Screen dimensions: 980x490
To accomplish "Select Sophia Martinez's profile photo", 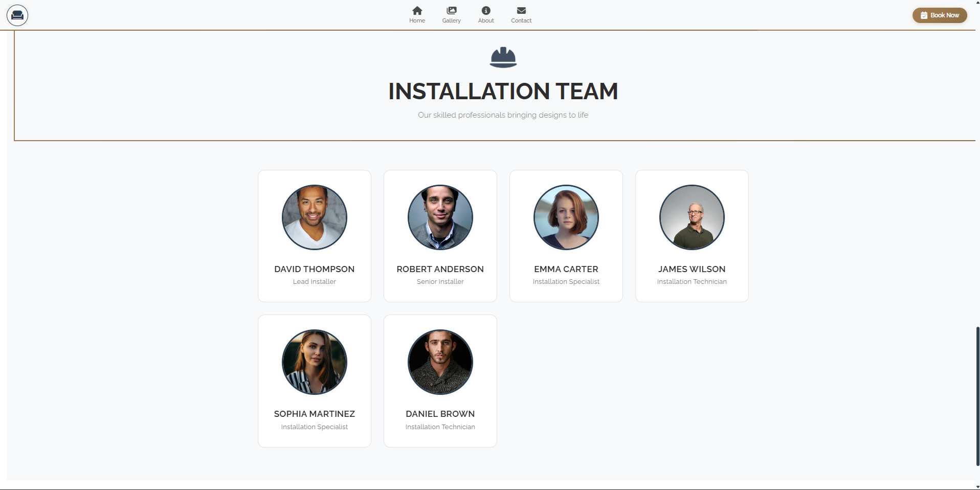I will [x=315, y=362].
